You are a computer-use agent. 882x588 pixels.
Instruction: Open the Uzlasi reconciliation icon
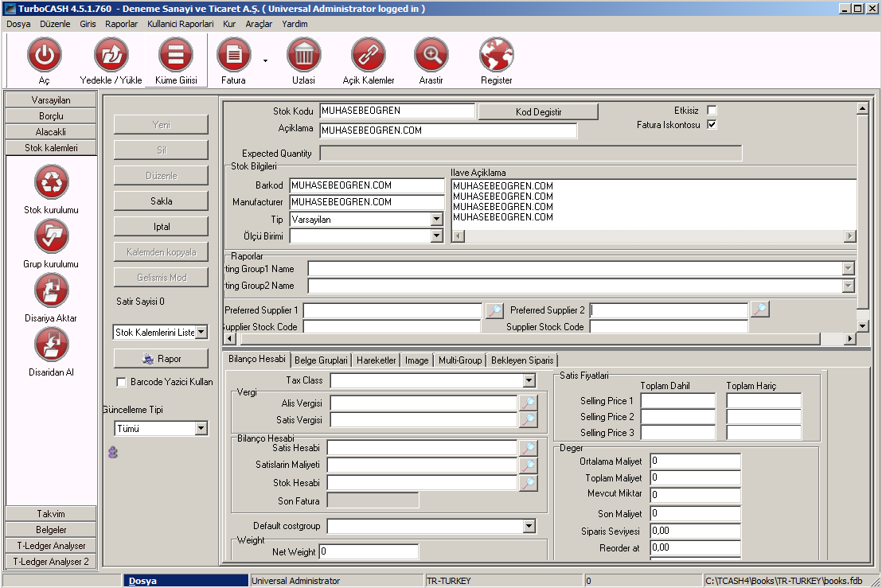point(304,55)
